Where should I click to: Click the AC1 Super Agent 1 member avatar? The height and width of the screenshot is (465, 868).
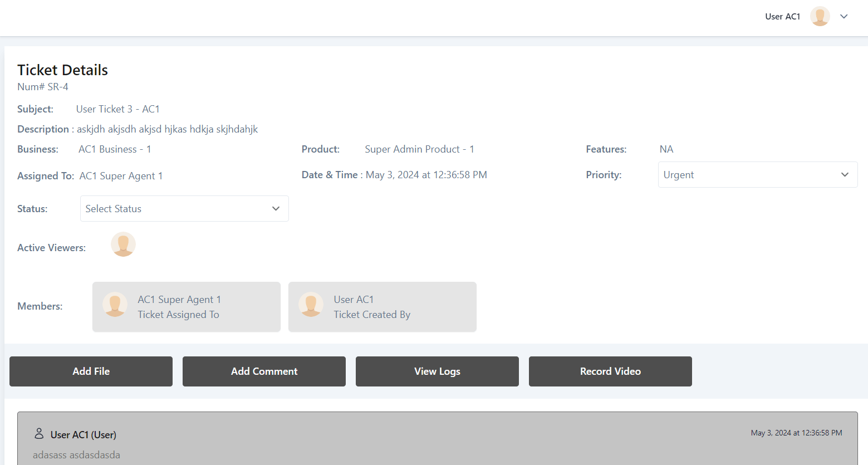115,305
